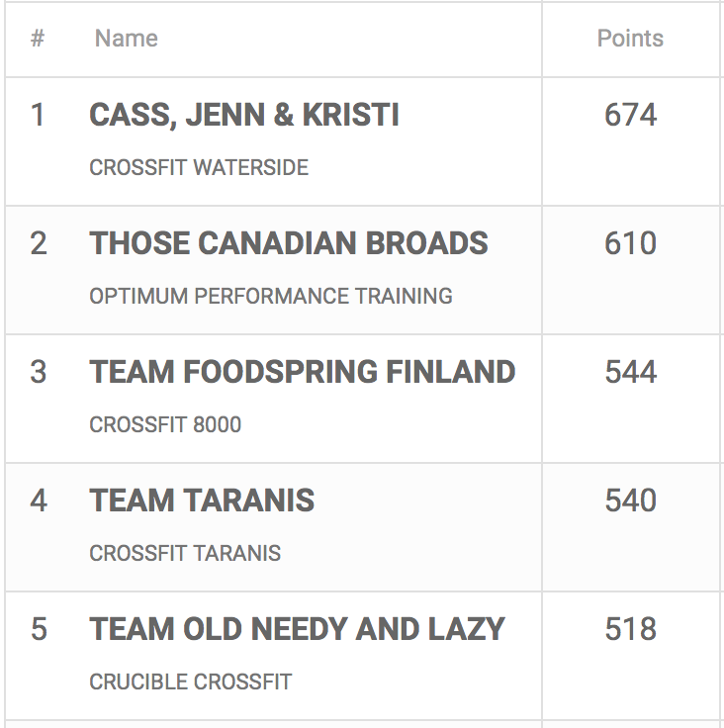Click CROSSFIT 8000 affiliate text
The height and width of the screenshot is (728, 724).
(165, 424)
